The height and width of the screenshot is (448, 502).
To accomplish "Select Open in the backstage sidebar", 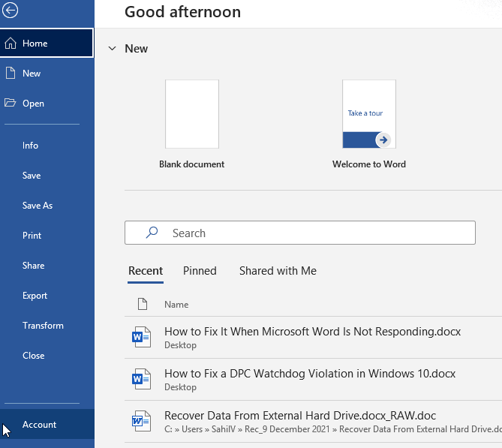I will click(47, 103).
